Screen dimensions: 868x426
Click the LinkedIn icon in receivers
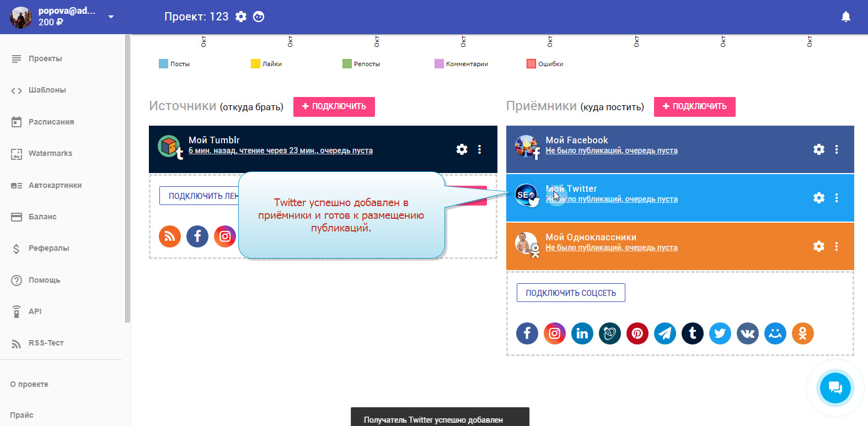(x=582, y=333)
